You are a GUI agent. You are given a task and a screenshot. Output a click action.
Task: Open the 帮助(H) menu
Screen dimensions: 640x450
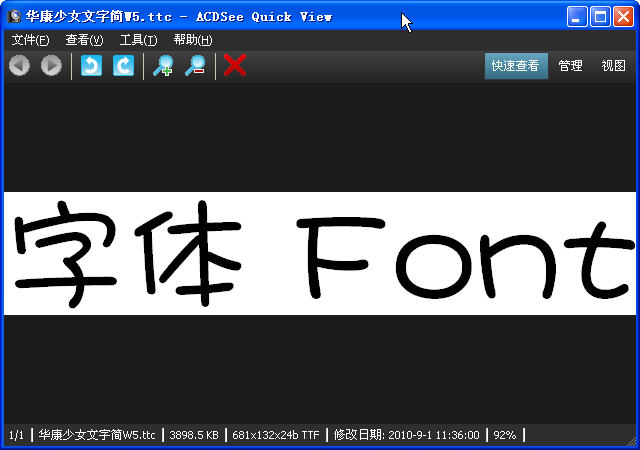tap(192, 40)
